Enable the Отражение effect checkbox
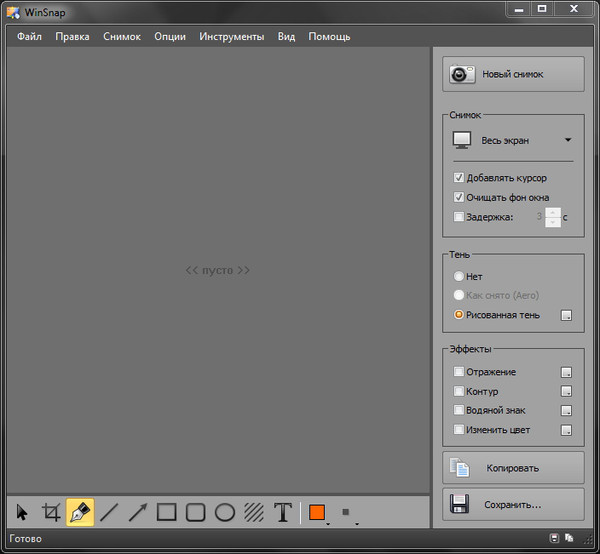Viewport: 600px width, 554px height. point(459,372)
